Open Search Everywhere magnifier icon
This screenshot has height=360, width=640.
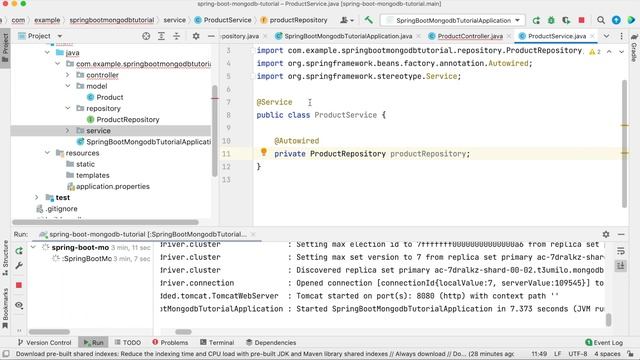click(601, 20)
